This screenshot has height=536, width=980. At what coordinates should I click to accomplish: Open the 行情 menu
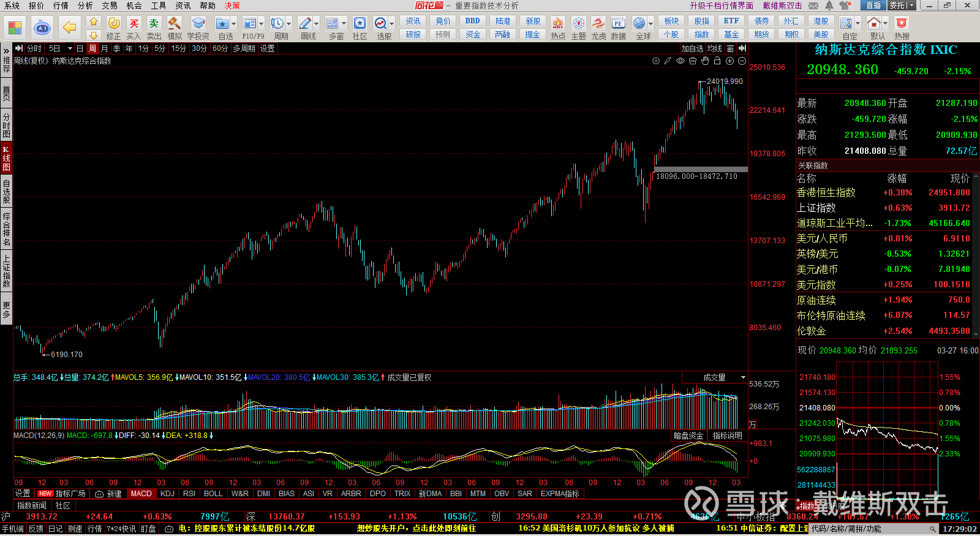click(x=61, y=6)
